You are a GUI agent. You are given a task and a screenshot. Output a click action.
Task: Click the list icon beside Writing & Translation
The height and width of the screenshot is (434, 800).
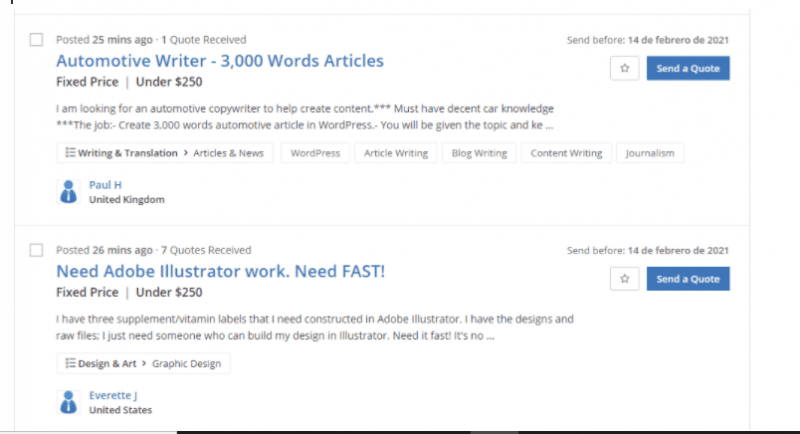pyautogui.click(x=70, y=152)
